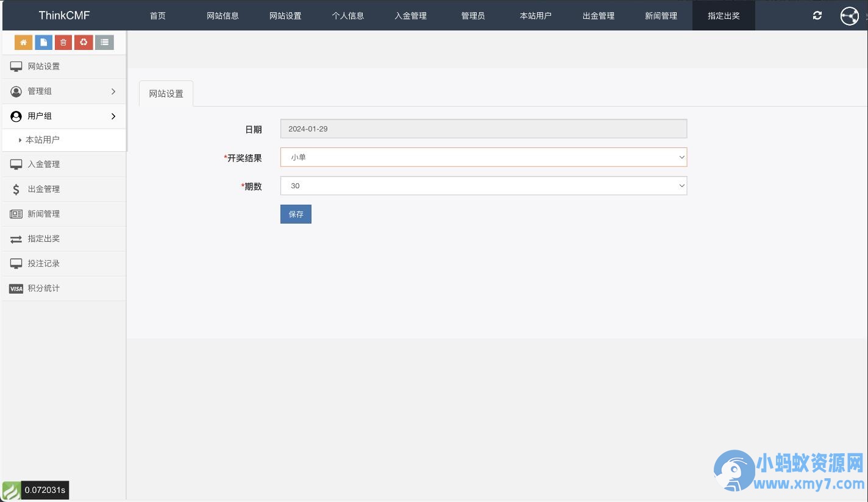Click the monitor icon beside 投注记录

click(16, 264)
